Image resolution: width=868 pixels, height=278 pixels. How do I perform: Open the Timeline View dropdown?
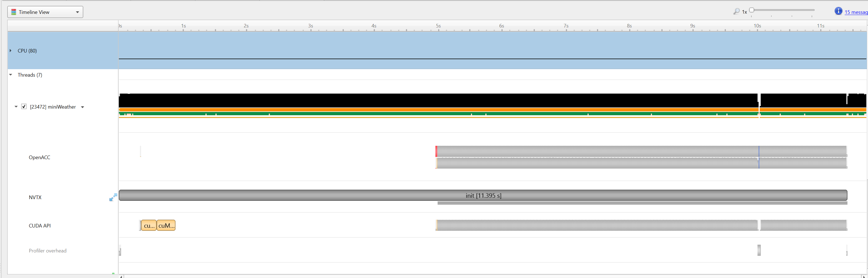coord(77,12)
